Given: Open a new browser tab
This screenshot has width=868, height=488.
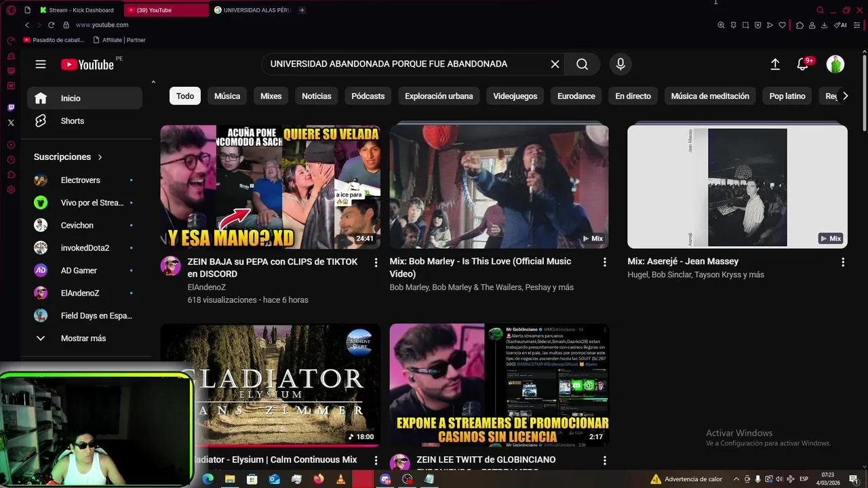Looking at the screenshot, I should point(302,10).
